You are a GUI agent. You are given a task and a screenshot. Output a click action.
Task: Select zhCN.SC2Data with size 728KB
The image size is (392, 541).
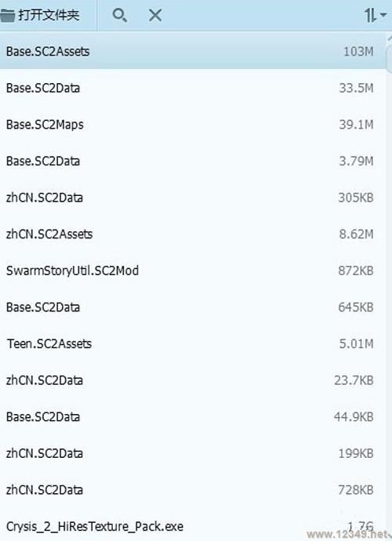pos(193,490)
